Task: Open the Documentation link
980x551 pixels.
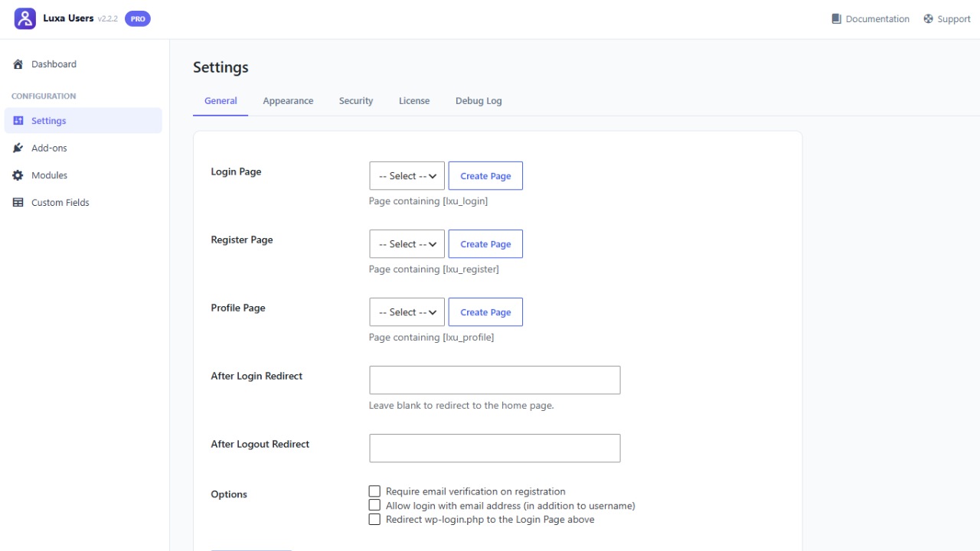Action: 871,19
